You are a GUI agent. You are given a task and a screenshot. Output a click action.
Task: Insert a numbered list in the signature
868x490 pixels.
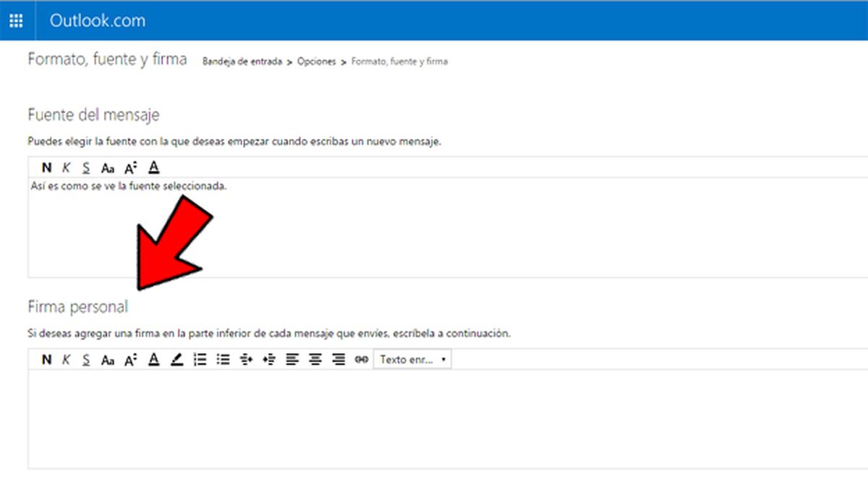click(200, 359)
